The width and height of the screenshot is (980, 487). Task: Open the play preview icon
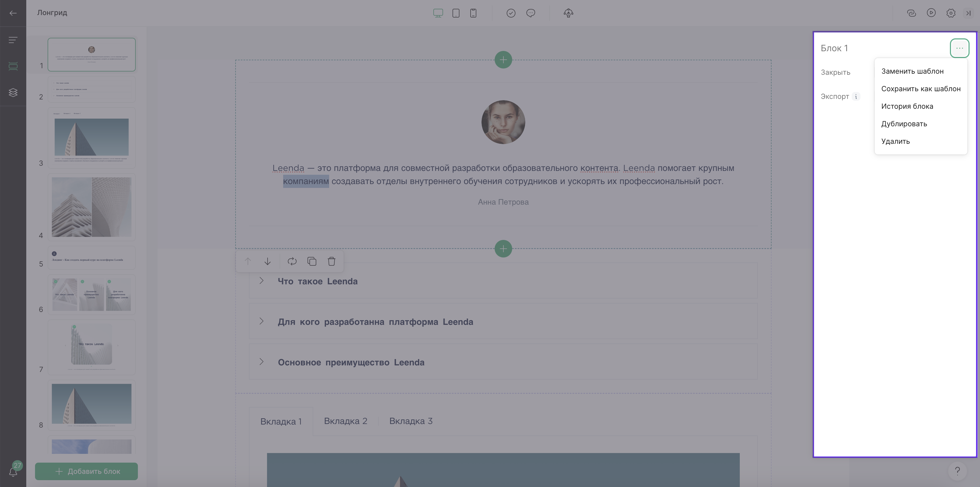coord(931,13)
